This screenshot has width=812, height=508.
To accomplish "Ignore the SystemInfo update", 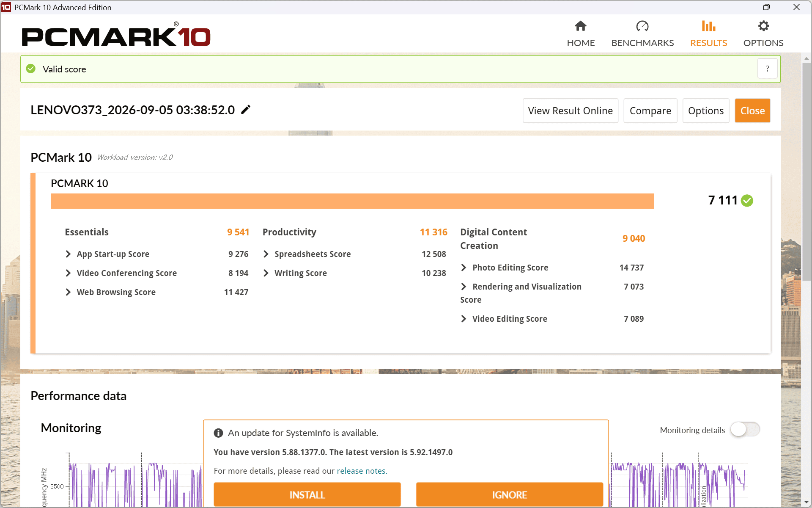I will 510,494.
